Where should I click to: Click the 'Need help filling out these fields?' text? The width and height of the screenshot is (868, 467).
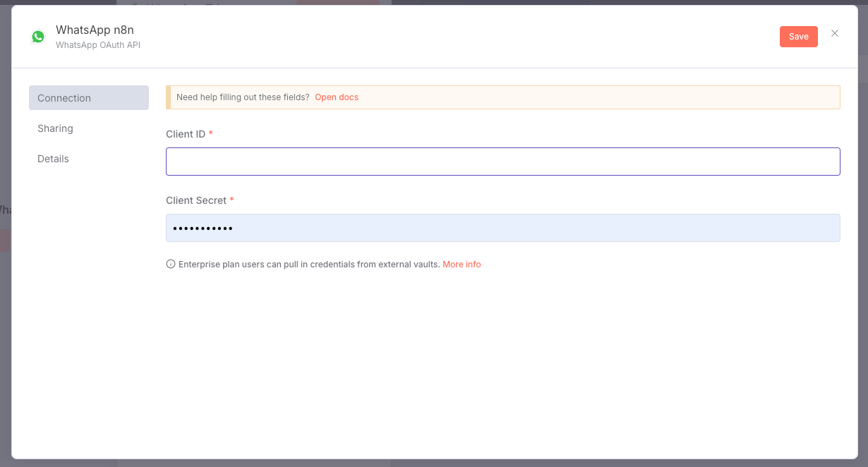coord(243,97)
